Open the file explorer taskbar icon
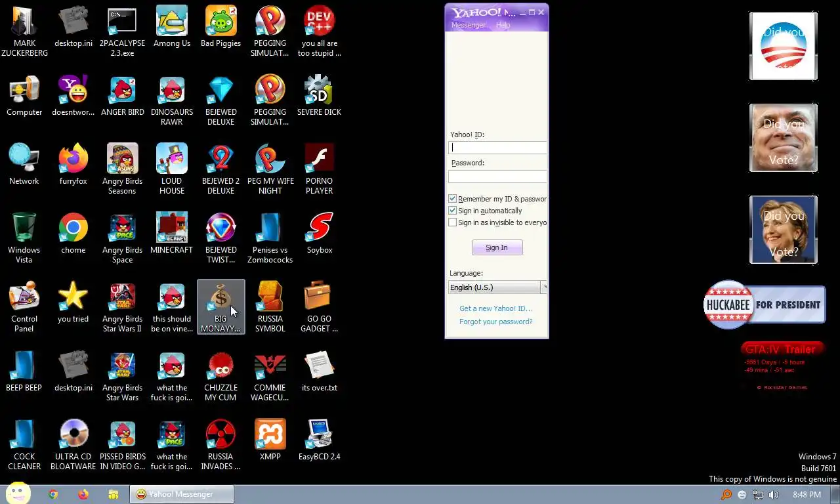Viewport: 840px width, 504px height. point(114,494)
